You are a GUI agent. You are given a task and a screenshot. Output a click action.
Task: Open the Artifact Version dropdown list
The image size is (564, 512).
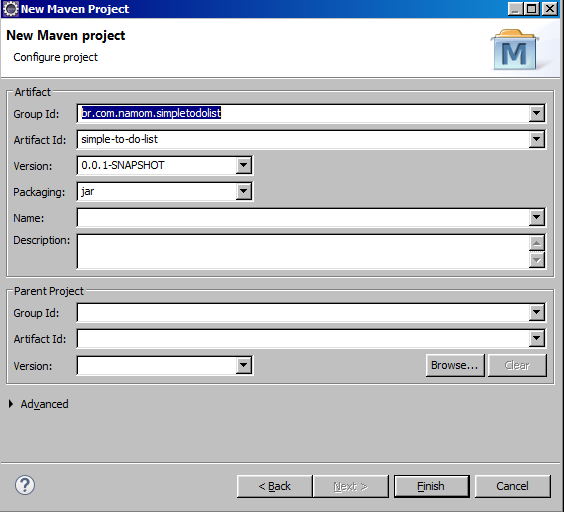coord(244,165)
